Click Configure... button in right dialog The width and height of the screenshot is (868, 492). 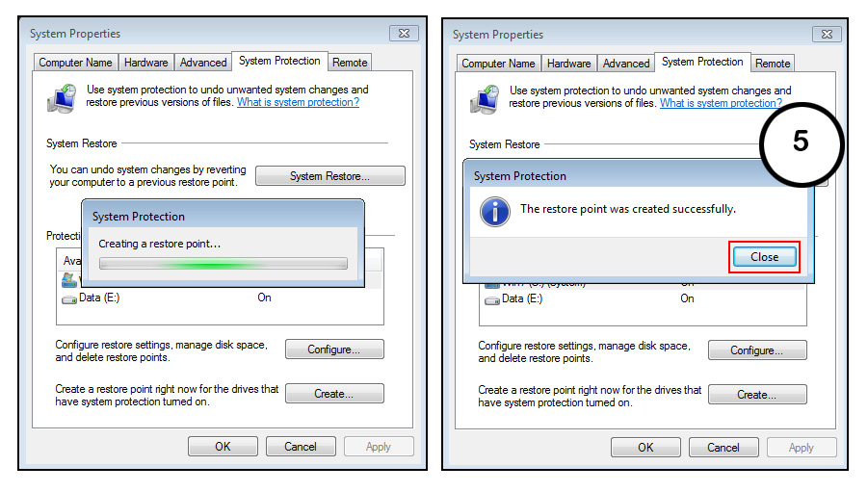(x=757, y=350)
